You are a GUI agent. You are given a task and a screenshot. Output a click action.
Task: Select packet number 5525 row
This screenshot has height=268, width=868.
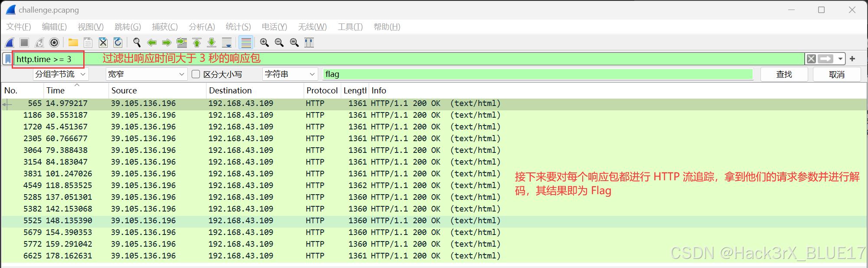pyautogui.click(x=434, y=221)
